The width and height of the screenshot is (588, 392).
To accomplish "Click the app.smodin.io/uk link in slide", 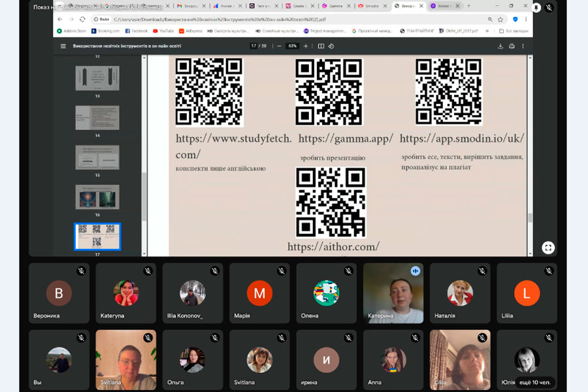I will [462, 139].
